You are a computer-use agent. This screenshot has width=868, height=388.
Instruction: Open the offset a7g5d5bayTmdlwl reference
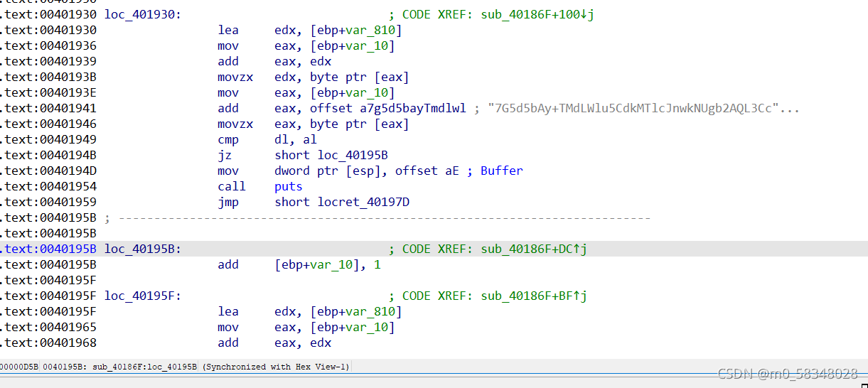click(387, 108)
